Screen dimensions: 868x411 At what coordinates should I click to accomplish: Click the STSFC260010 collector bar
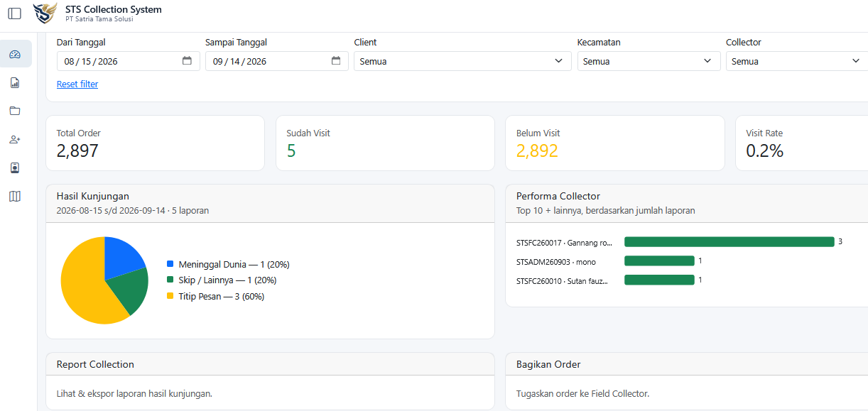(659, 280)
